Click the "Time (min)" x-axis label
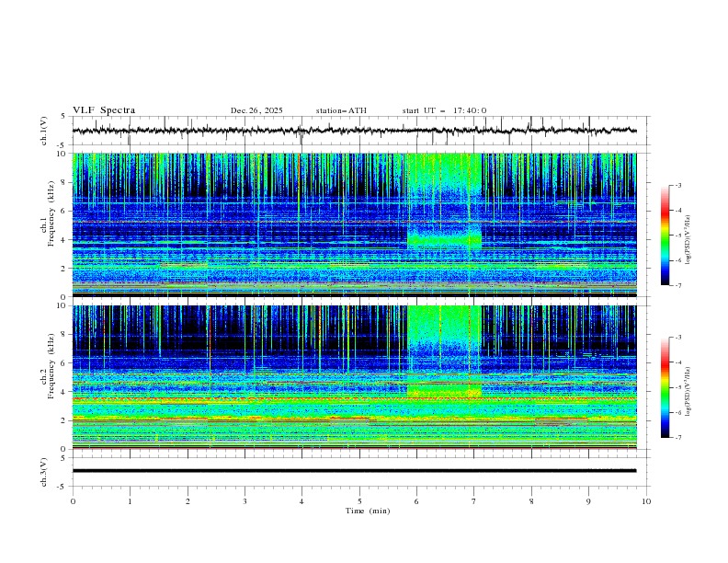The width and height of the screenshot is (728, 563). tap(368, 511)
